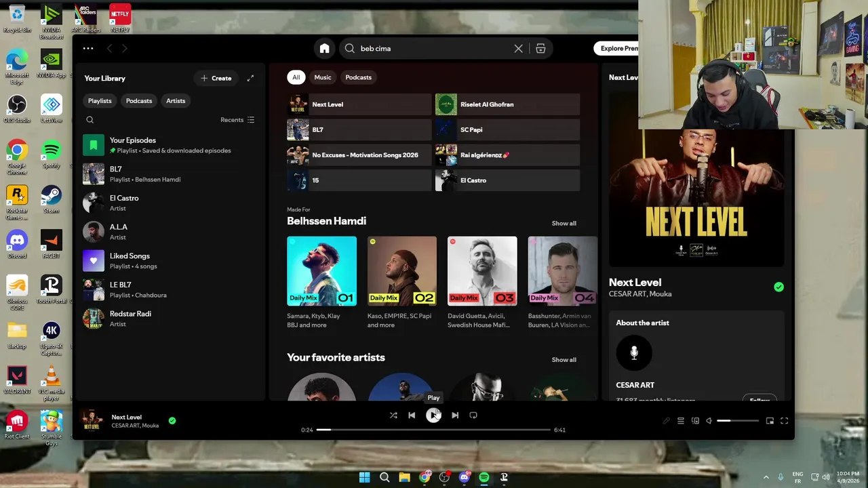Viewport: 868px width, 488px height.
Task: Expand Your Library to full view
Action: [250, 78]
